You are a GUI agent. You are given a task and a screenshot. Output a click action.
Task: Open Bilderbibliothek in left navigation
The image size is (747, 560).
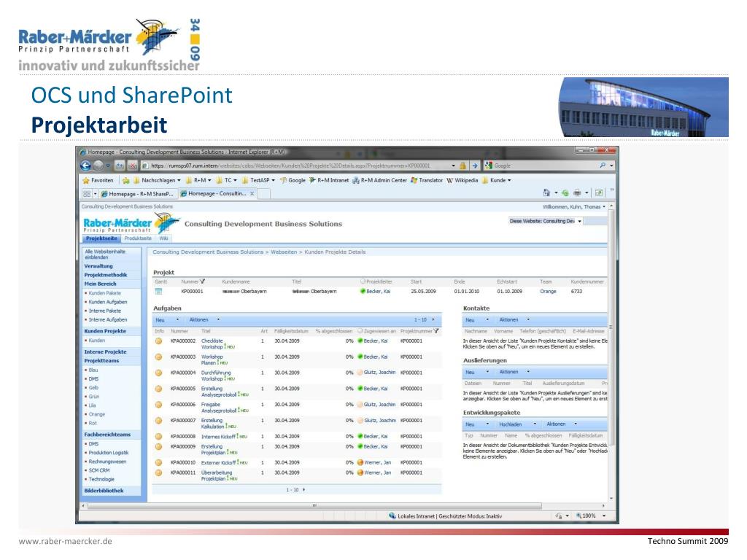coord(104,491)
